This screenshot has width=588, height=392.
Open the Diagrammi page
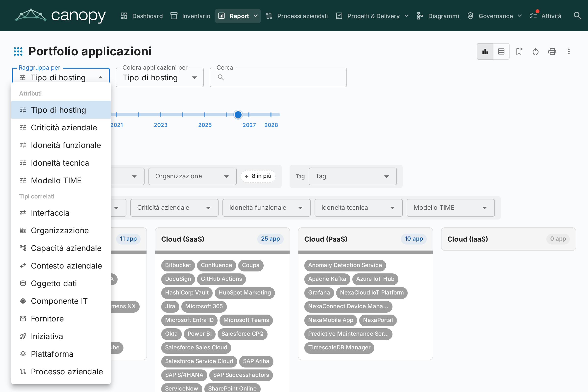tap(438, 16)
